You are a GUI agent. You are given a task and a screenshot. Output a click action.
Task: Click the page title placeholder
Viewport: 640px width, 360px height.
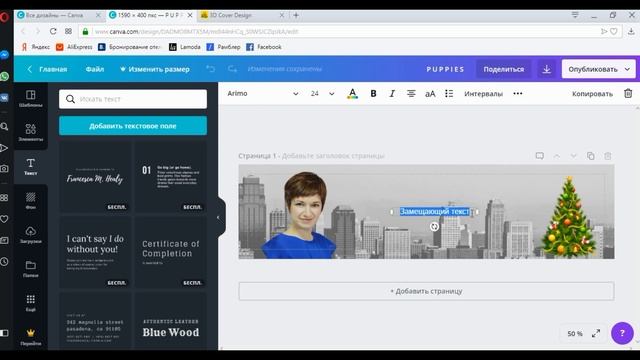point(333,156)
